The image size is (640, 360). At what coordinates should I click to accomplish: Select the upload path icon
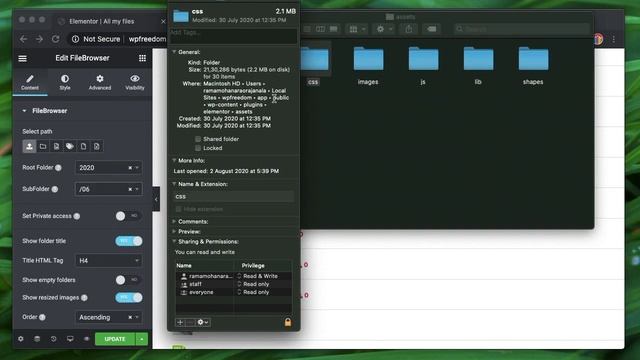coord(29,146)
